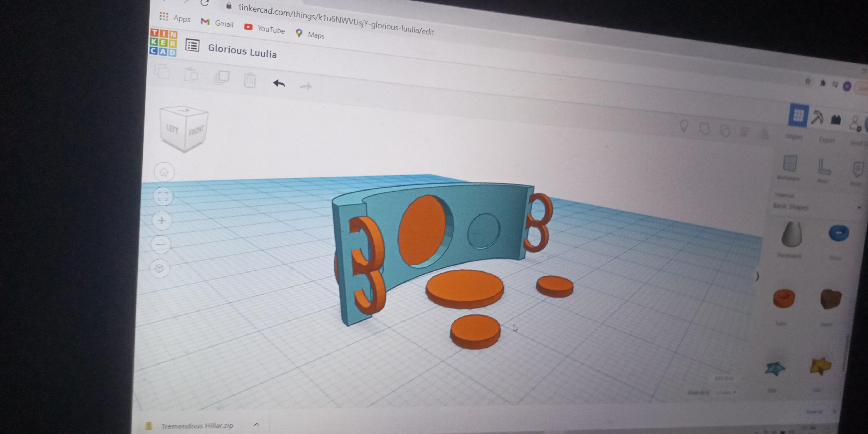Select the large orange disc on workplane
This screenshot has height=434, width=868.
pos(465,289)
